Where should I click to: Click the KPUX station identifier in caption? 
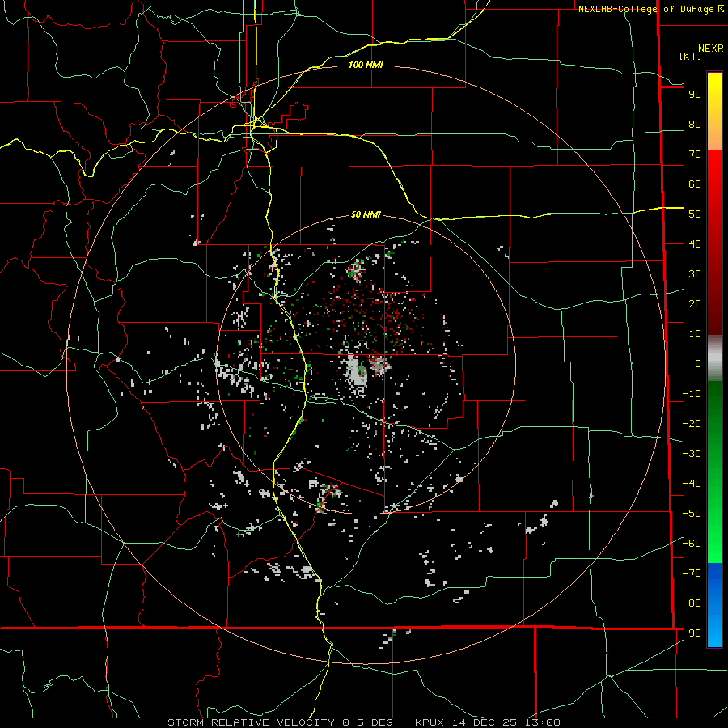coord(430,722)
